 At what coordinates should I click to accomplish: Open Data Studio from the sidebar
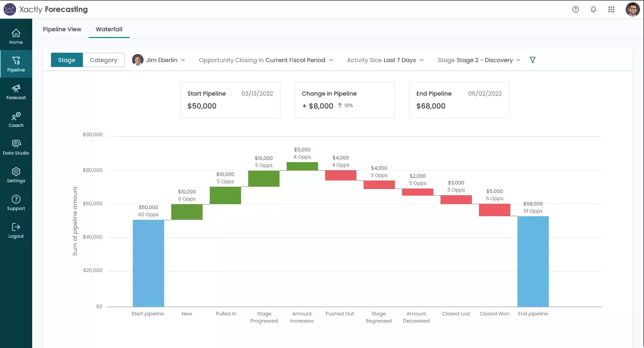(x=16, y=144)
